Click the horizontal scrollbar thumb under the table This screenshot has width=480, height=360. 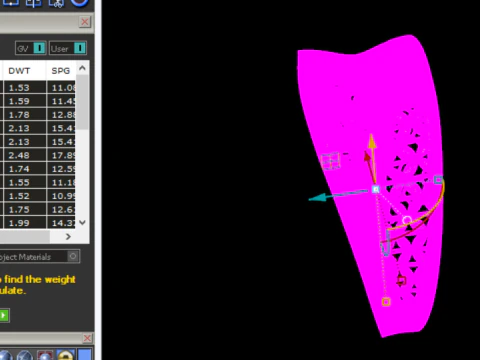24,236
